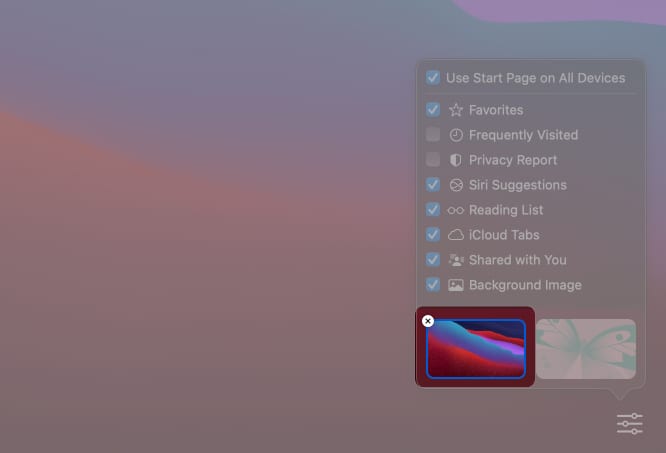Click the 'Shared with You' label text

tap(518, 260)
